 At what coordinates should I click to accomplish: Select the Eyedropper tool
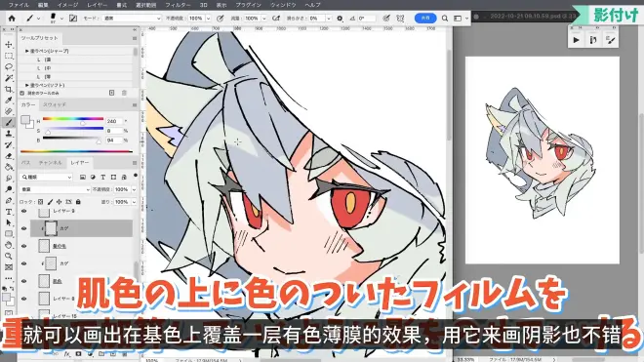click(9, 101)
